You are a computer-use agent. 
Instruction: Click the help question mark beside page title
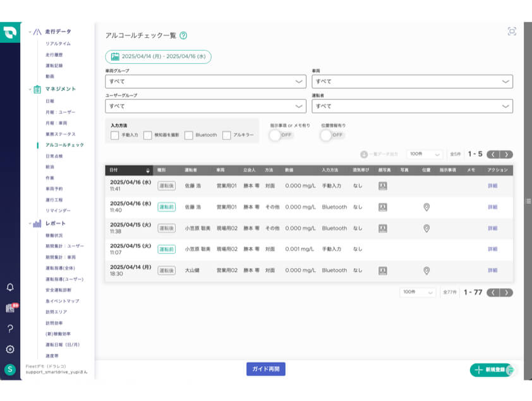click(x=183, y=36)
